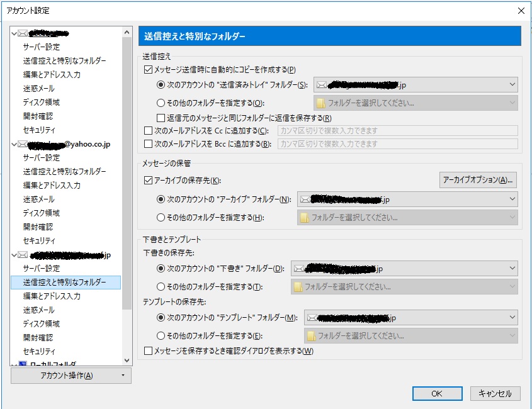This screenshot has height=409, width=532.
Task: Select その他のフォルダーを指定する radio for sent copies
Action: pos(161,103)
